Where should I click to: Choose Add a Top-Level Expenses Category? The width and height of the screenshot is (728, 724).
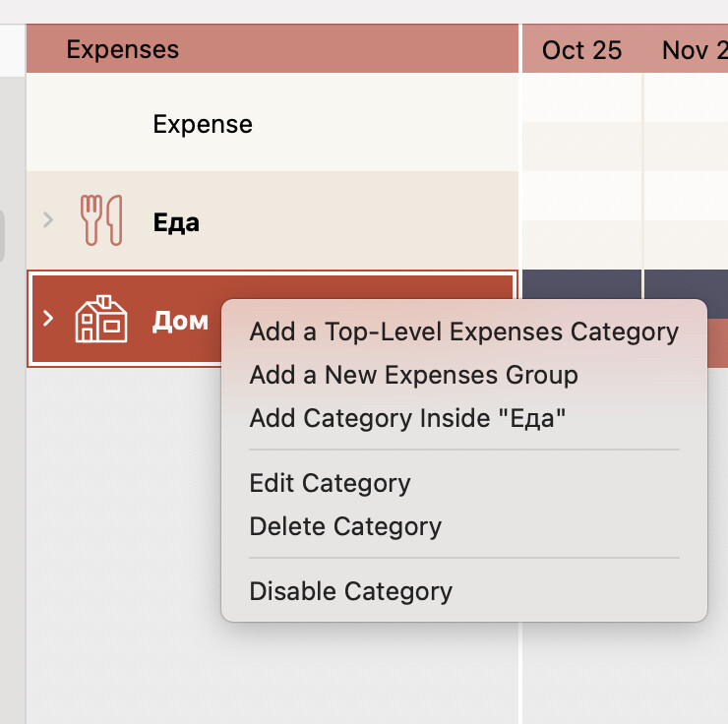[x=463, y=332]
